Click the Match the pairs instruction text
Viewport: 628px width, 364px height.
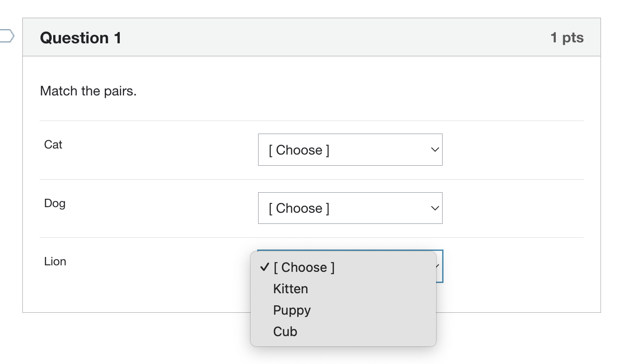[x=89, y=91]
